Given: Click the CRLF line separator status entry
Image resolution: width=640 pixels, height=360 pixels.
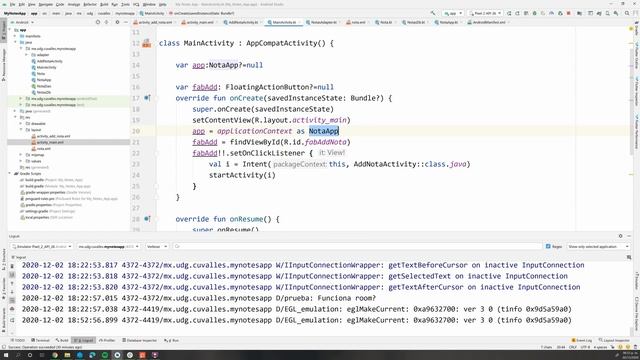Looking at the screenshot, I should point(573,347).
